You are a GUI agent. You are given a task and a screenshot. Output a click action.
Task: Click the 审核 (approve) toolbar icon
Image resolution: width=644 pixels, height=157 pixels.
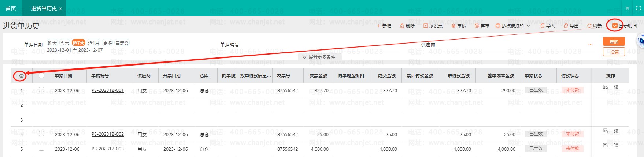click(x=454, y=26)
